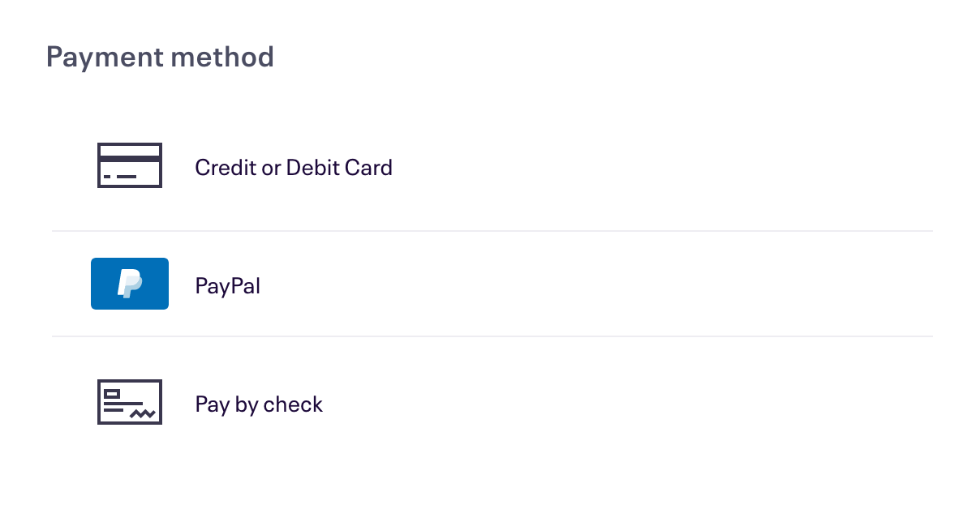Click divider line below the PayPal row
Screen dimensions: 980x509
[492, 336]
